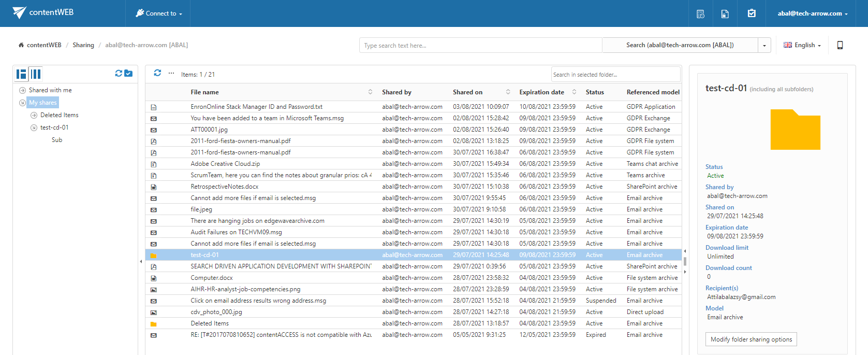Click mail icon of Audit Failures row
Viewport: 868px width, 355px height.
click(154, 233)
